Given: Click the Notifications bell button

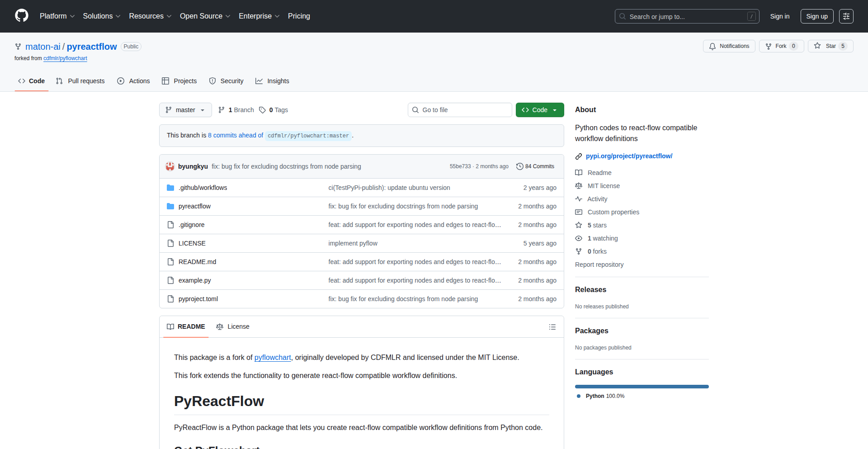Looking at the screenshot, I should point(729,46).
